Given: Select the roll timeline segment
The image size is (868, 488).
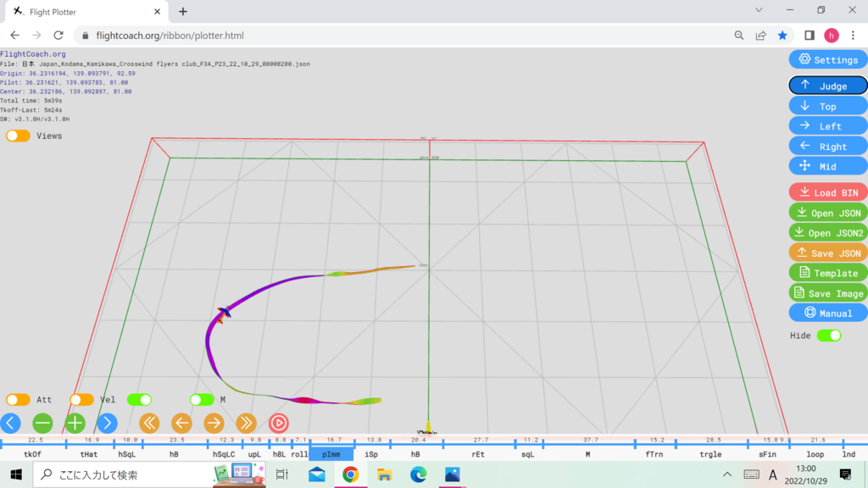Looking at the screenshot, I should pos(299,454).
